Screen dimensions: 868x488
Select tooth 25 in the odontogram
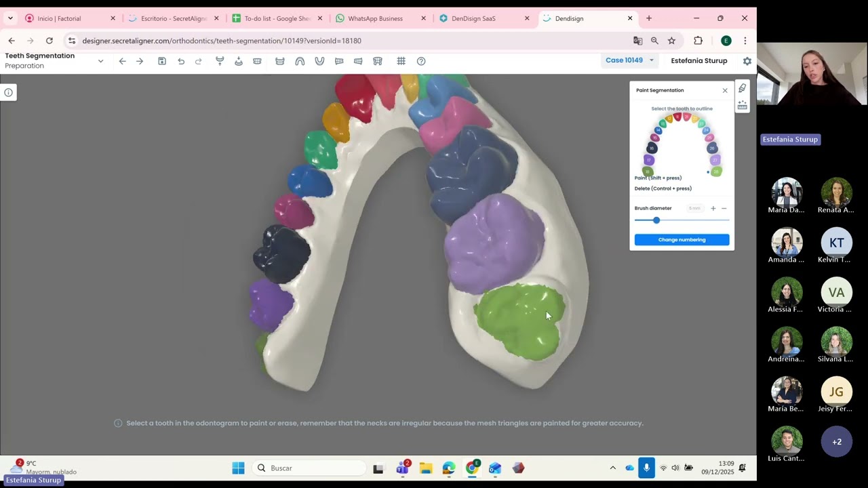pos(709,138)
